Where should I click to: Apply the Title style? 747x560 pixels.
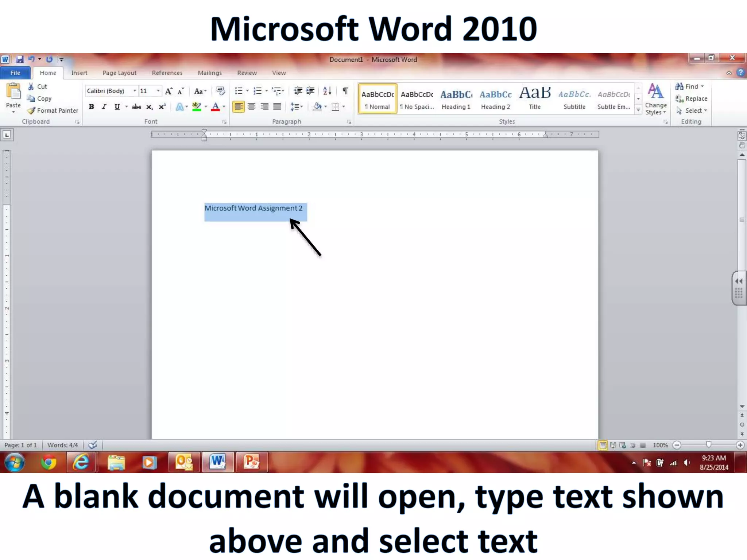[x=535, y=99]
